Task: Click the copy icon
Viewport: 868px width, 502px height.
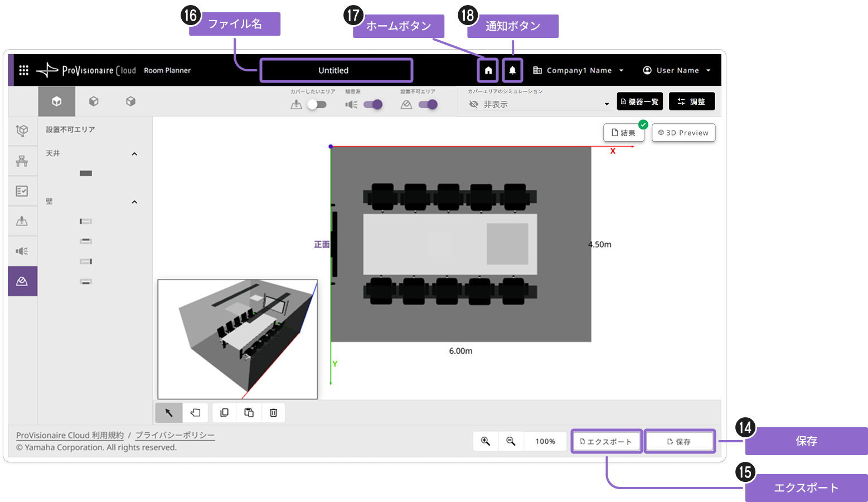Action: click(224, 413)
